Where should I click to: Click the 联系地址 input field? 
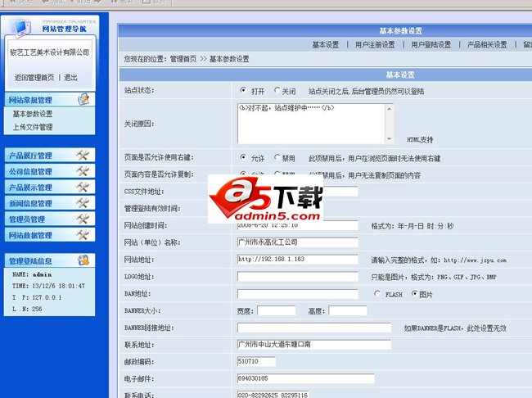click(x=314, y=345)
